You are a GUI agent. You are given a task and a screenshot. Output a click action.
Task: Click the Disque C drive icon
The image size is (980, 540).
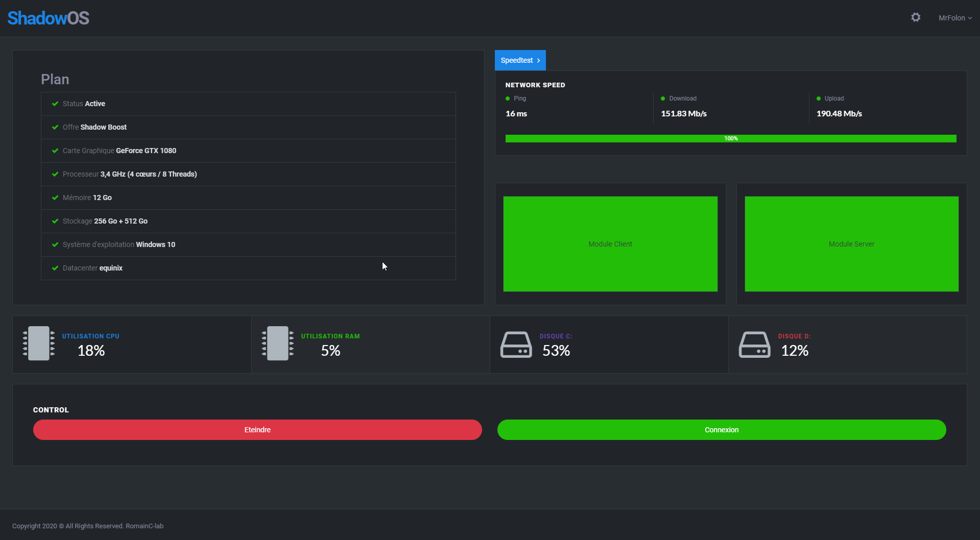516,345
